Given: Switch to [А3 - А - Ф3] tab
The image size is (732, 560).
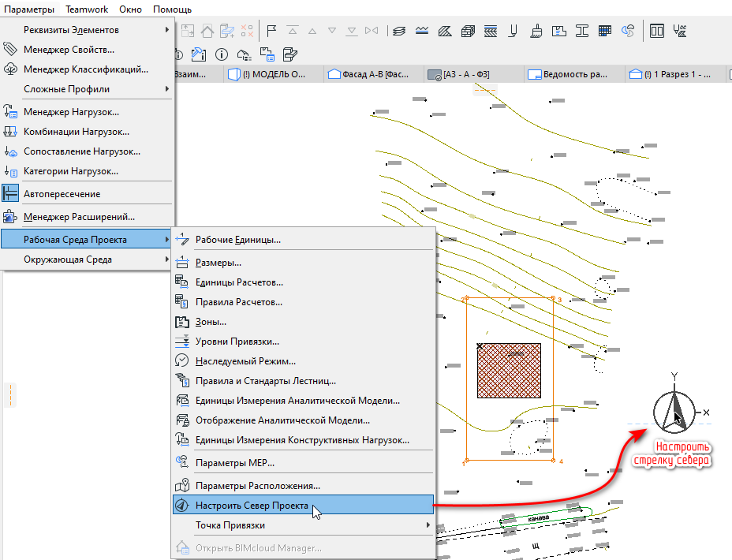Looking at the screenshot, I should click(474, 74).
